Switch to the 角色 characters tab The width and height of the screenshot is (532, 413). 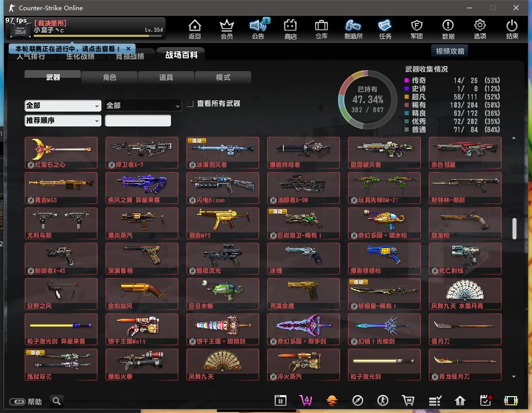[109, 77]
